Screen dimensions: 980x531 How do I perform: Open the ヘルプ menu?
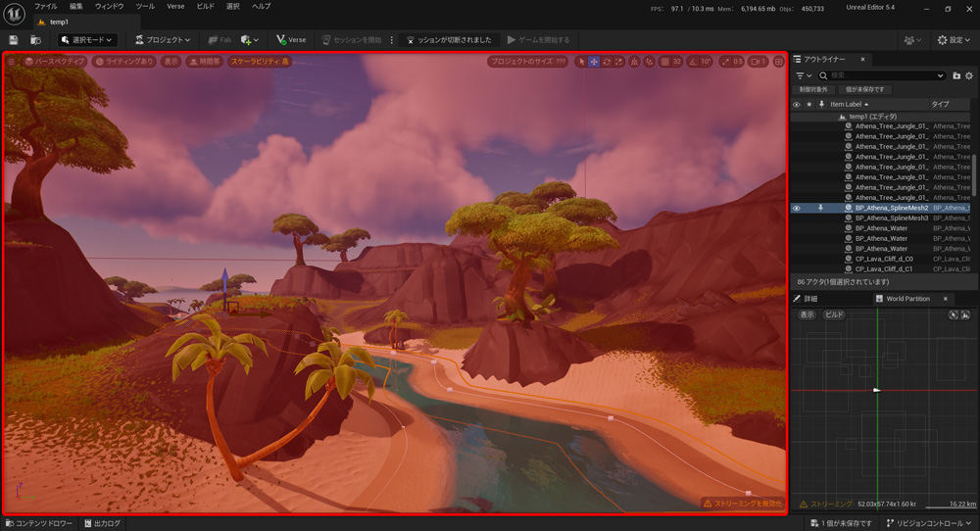262,6
